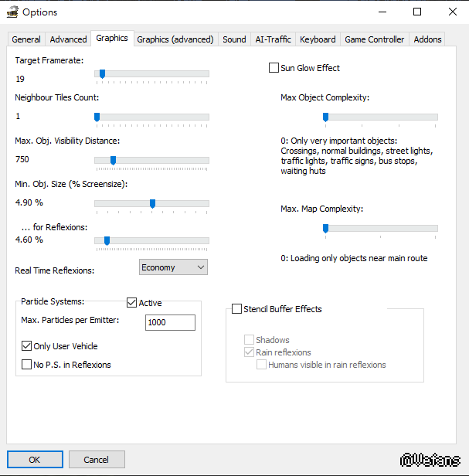The image size is (469, 476).
Task: Click the Target Framerate slider handle
Action: coord(102,74)
